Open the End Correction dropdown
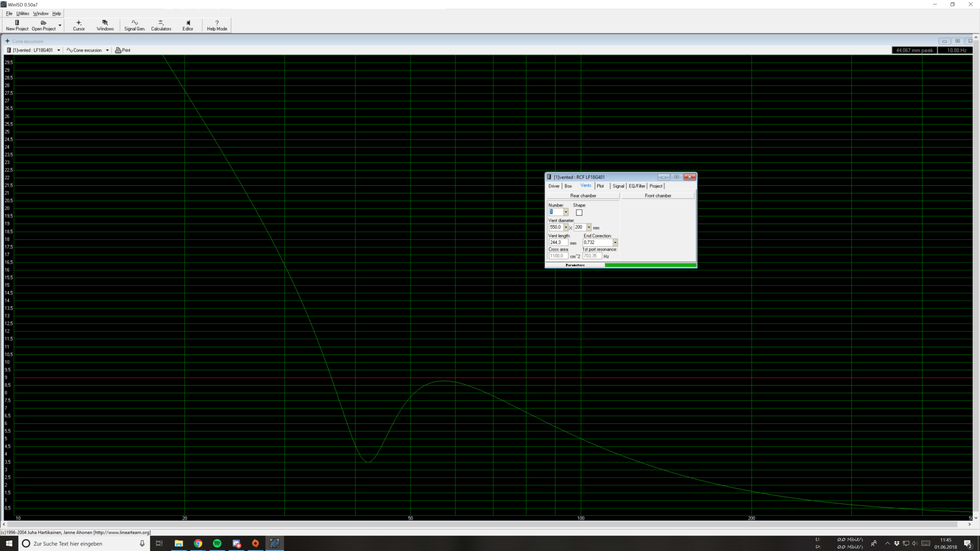Screen dimensions: 980x551 [x=615, y=243]
